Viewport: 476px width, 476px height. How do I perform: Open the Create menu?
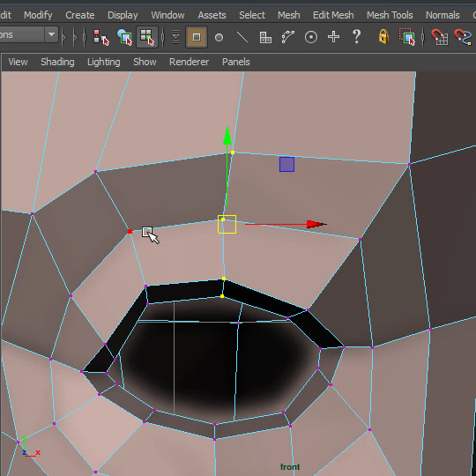click(80, 15)
